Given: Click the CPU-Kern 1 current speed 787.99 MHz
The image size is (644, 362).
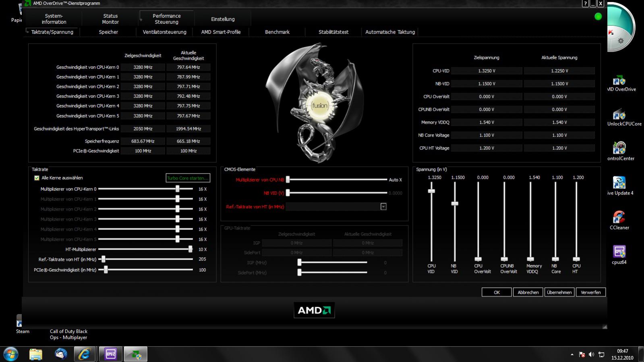Looking at the screenshot, I should point(188,77).
